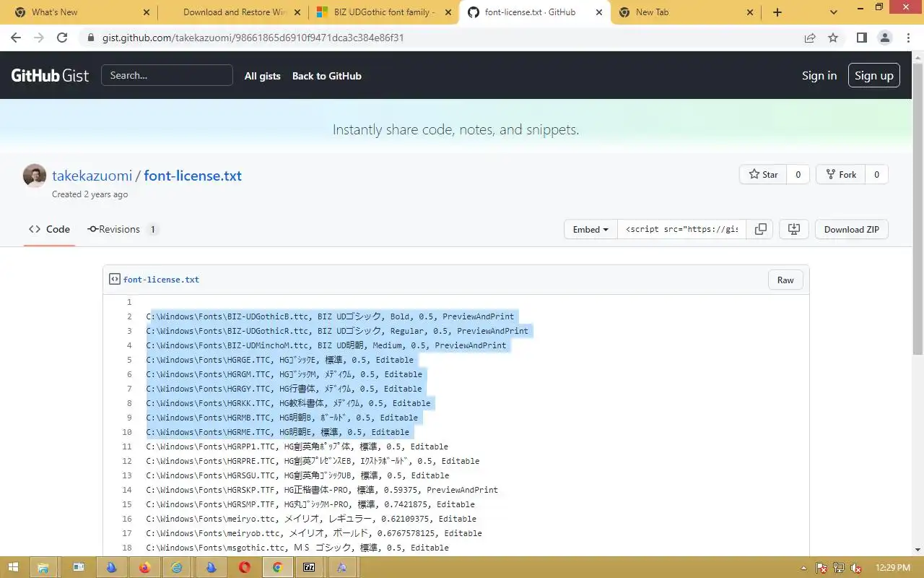Close the What's New tab

click(x=147, y=12)
